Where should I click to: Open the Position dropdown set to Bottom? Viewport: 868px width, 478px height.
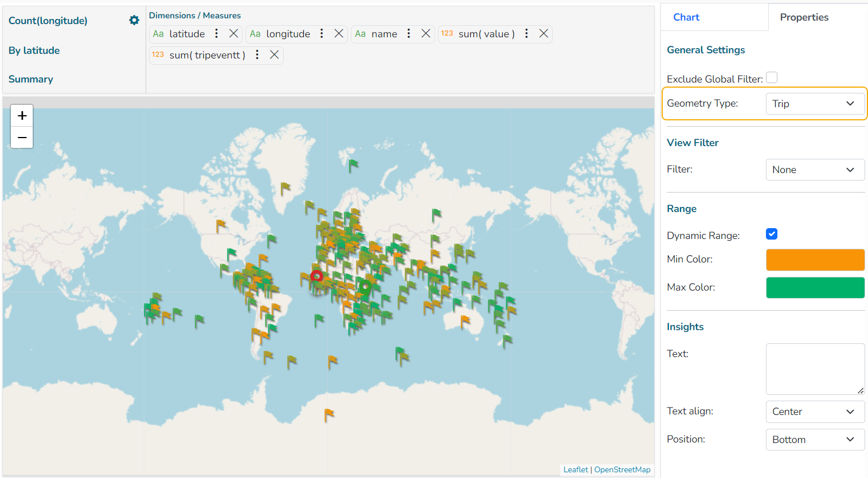tap(815, 440)
